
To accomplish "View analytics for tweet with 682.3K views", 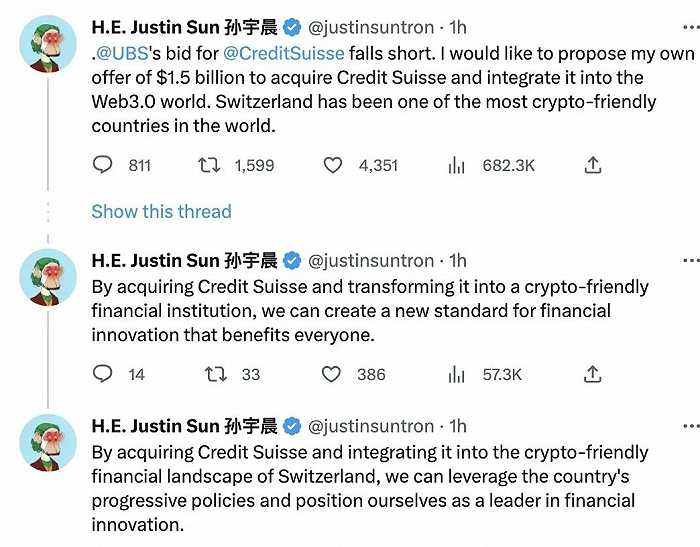I will (x=457, y=165).
